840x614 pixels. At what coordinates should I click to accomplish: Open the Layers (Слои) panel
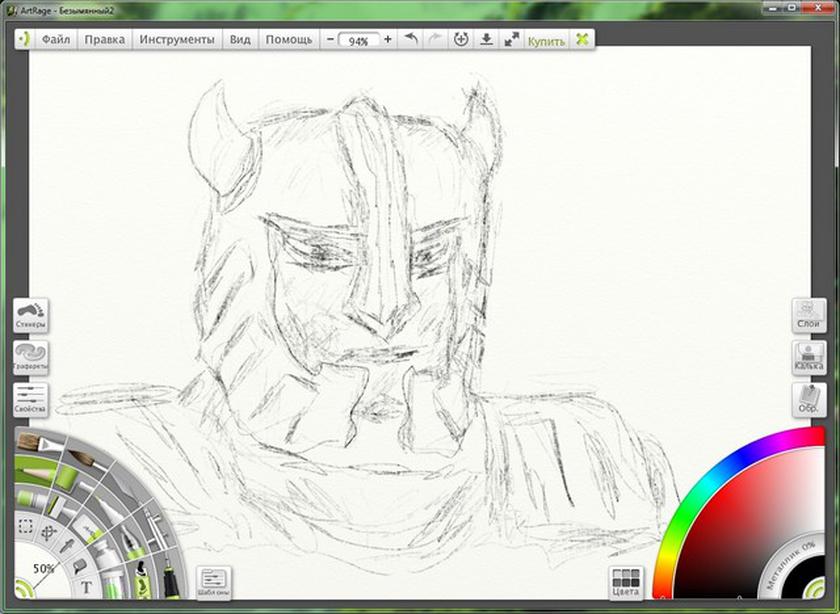coord(809,315)
